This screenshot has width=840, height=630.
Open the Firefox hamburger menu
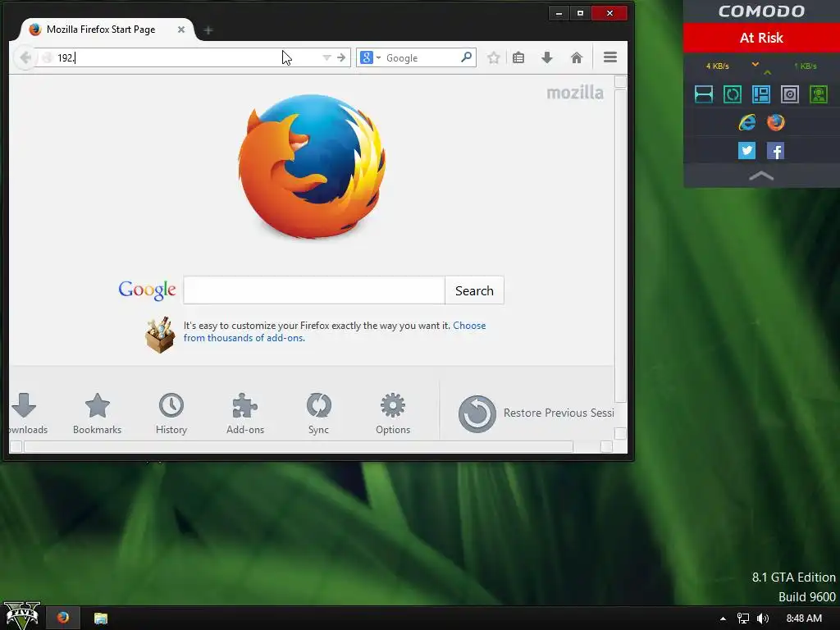point(610,57)
